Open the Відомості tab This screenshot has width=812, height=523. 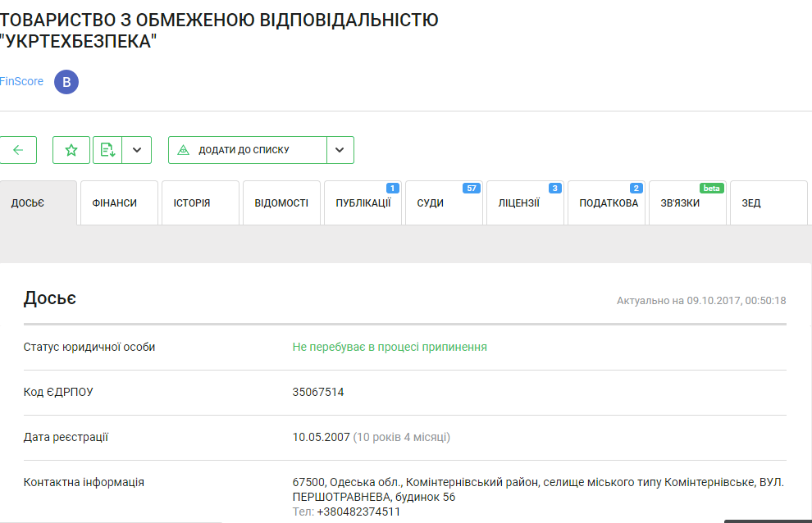[x=281, y=203]
